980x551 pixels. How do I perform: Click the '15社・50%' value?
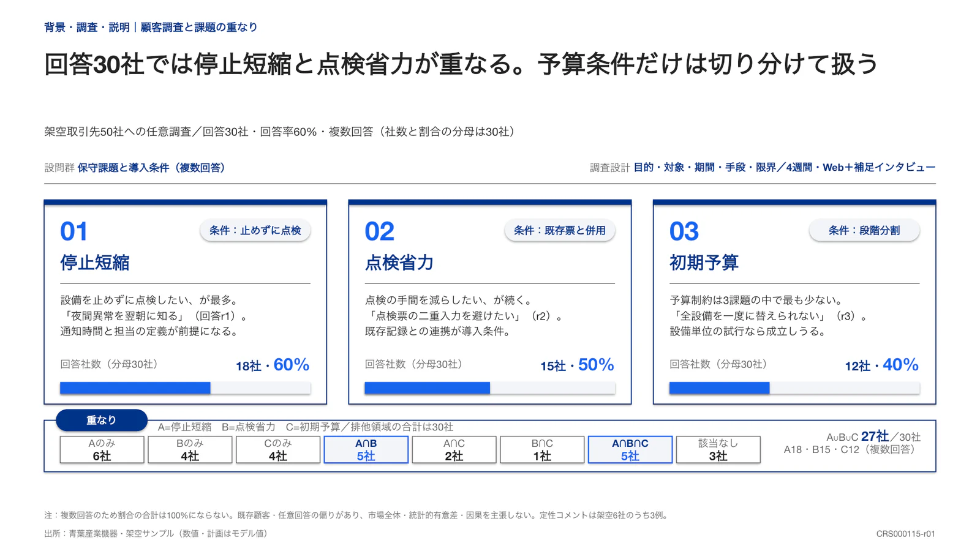tap(577, 365)
